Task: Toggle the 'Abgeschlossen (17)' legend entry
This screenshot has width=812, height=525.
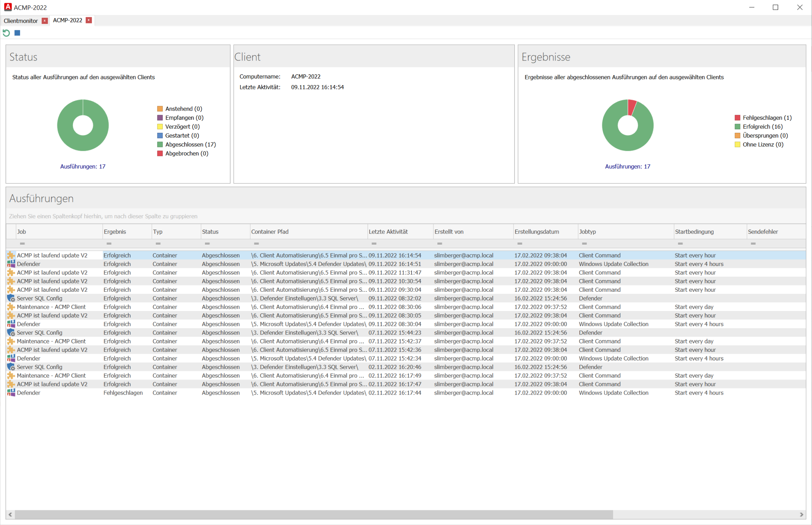Action: (x=190, y=144)
